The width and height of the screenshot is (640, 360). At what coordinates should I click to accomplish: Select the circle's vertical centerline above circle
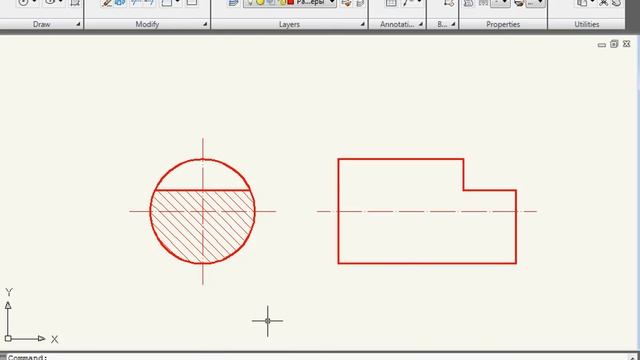click(x=203, y=148)
